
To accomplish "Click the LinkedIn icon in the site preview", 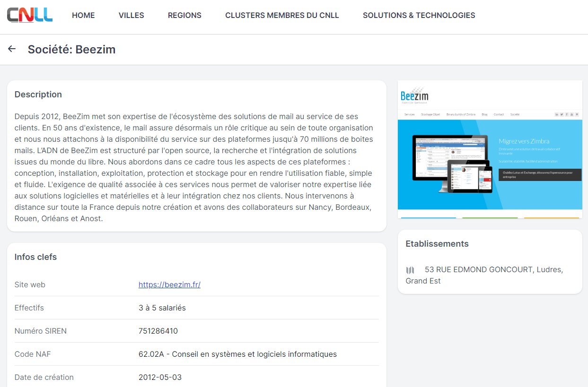I will tap(556, 114).
